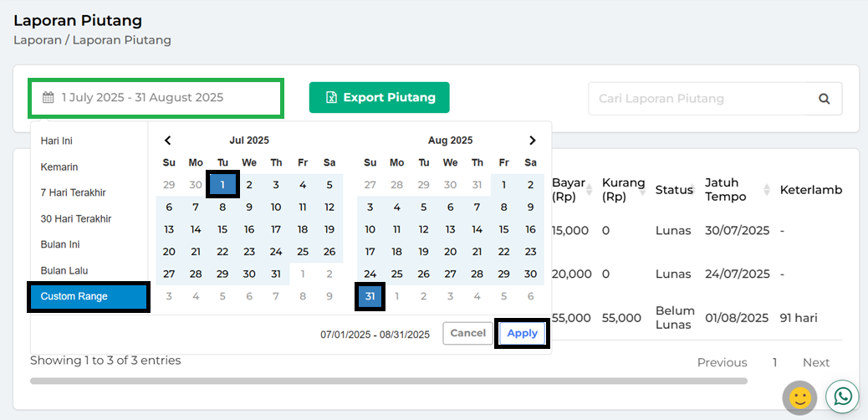Pick July 15 in the calendar

coord(222,229)
